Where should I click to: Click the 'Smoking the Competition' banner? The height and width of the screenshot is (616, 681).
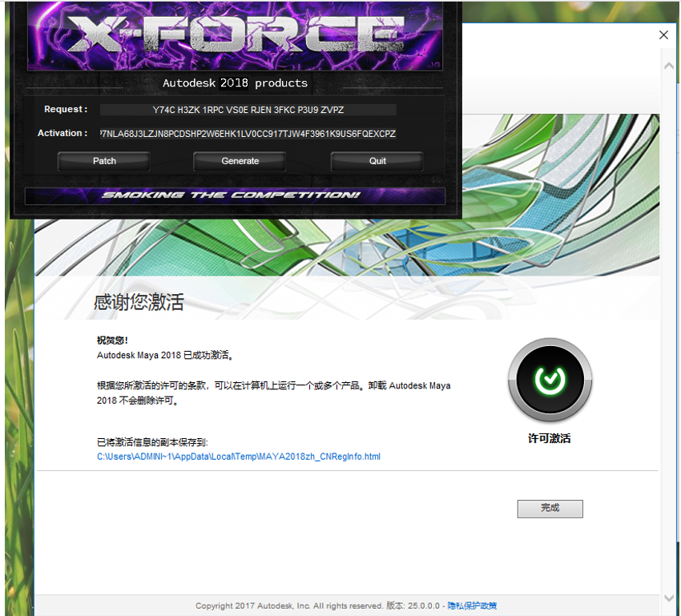point(235,195)
